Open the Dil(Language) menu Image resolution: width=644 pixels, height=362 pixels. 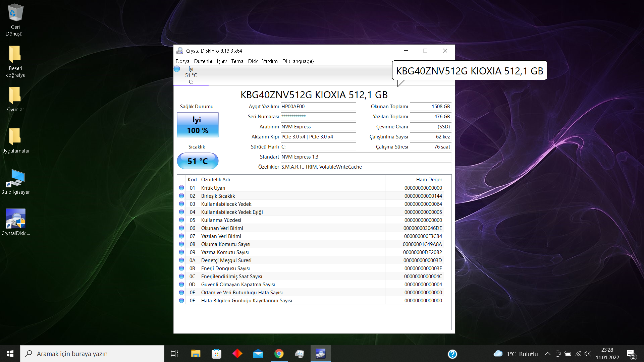[x=298, y=61]
